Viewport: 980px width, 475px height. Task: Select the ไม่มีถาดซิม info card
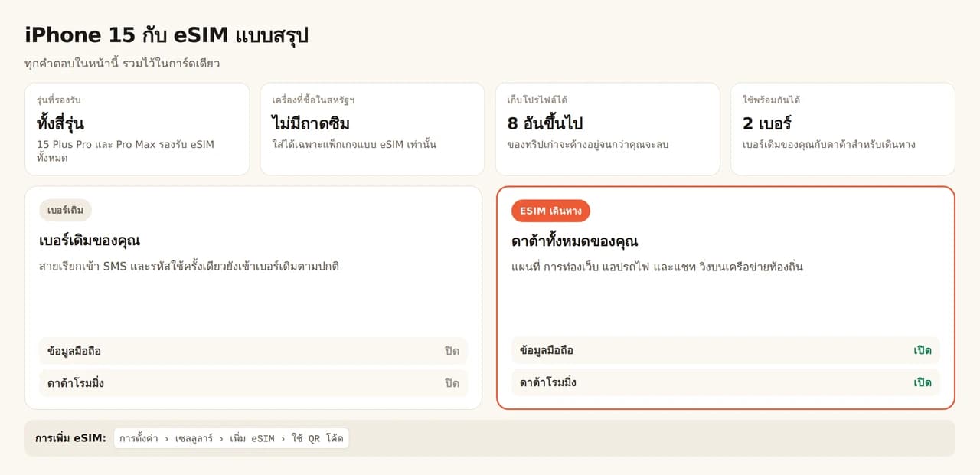coord(372,129)
